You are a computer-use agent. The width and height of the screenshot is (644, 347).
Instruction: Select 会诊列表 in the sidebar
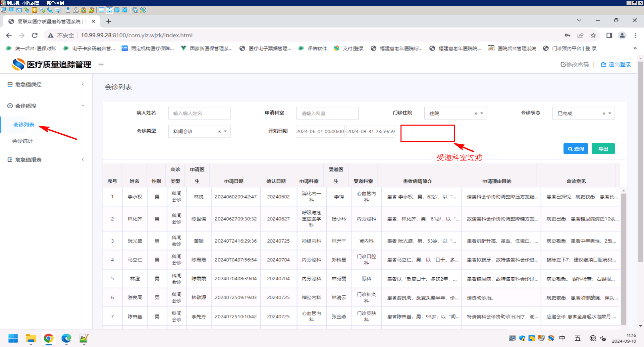click(24, 125)
